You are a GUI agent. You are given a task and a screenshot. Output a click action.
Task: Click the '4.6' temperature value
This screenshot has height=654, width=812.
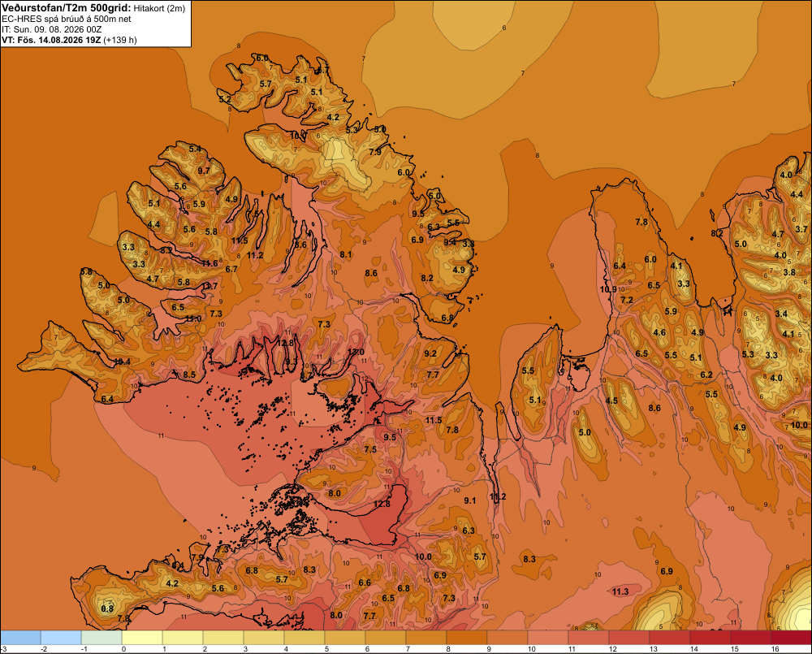click(659, 333)
